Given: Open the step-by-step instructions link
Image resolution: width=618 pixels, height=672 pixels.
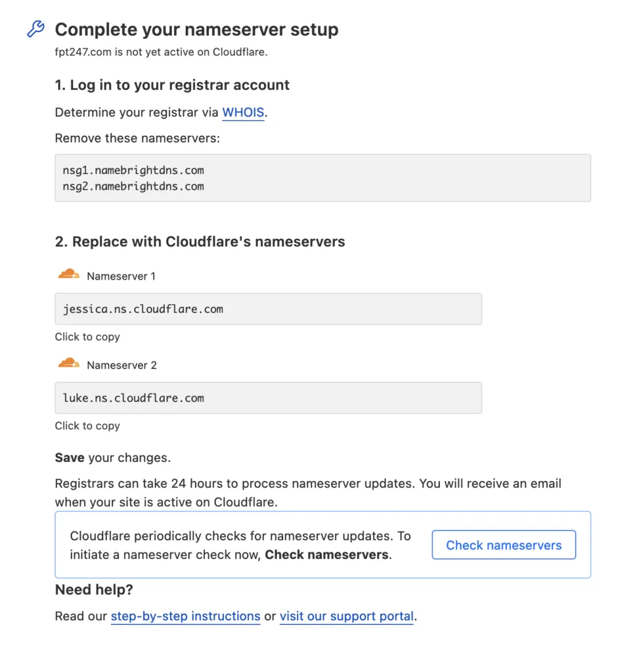Looking at the screenshot, I should [x=185, y=616].
